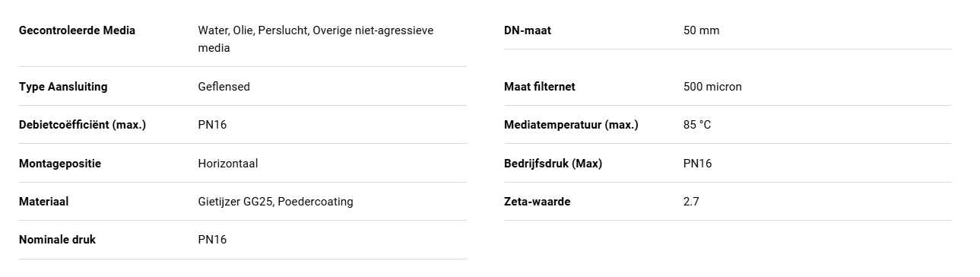Click the Type Aansluiting label
Image resolution: width=980 pixels, height=277 pixels.
pos(63,87)
